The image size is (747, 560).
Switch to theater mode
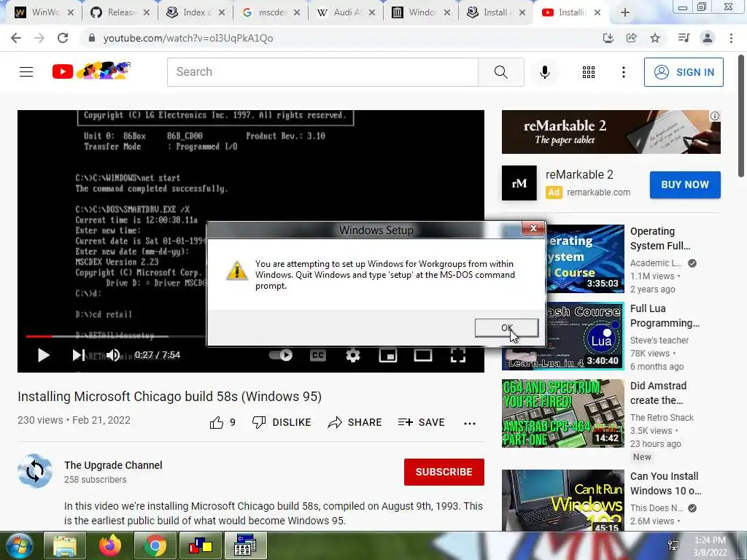[x=422, y=355]
